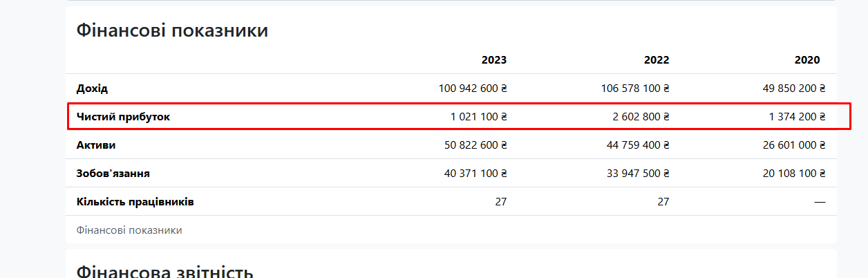Open the small Фінансові показники link below table
868x278 pixels.
click(x=129, y=230)
